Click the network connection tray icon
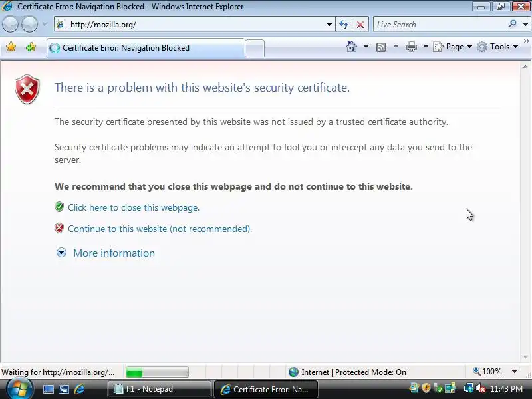532x399 pixels. click(x=469, y=388)
